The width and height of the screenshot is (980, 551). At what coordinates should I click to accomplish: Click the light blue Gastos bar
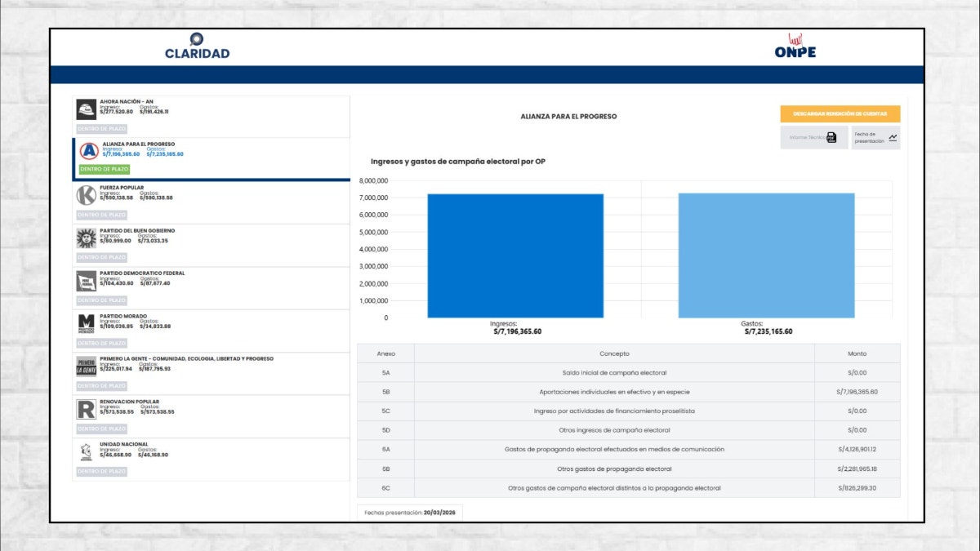click(766, 256)
